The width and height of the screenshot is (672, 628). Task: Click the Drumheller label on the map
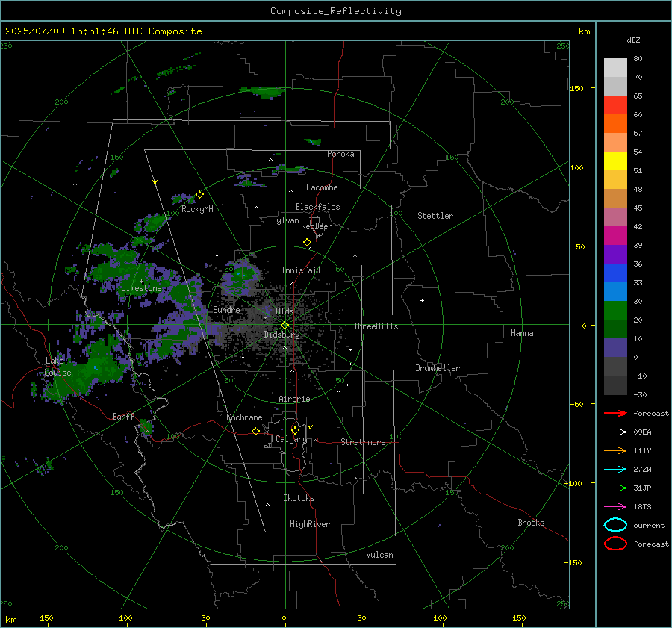pyautogui.click(x=438, y=368)
